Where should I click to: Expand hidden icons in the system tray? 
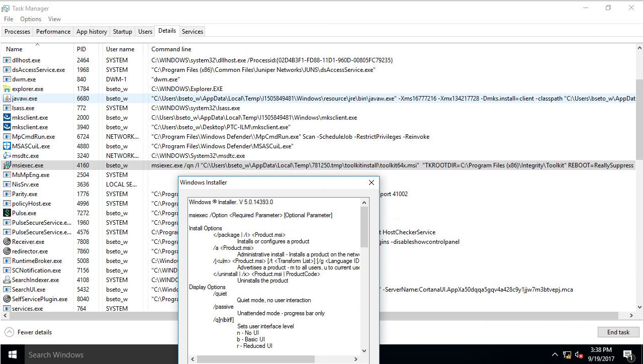[555, 354]
